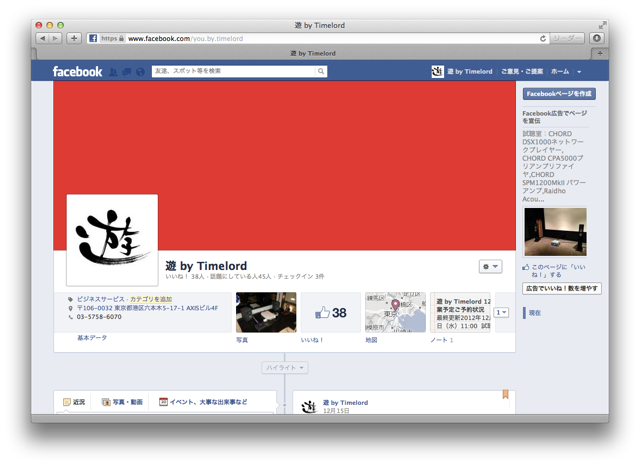Click the Facebook favicon in the address bar
The height and width of the screenshot is (466, 640).
93,38
